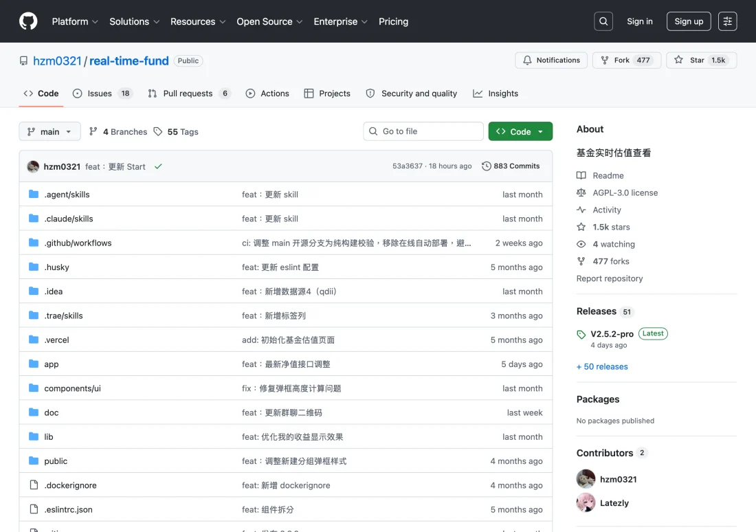Open the doc folder
This screenshot has width=756, height=532.
(51, 412)
